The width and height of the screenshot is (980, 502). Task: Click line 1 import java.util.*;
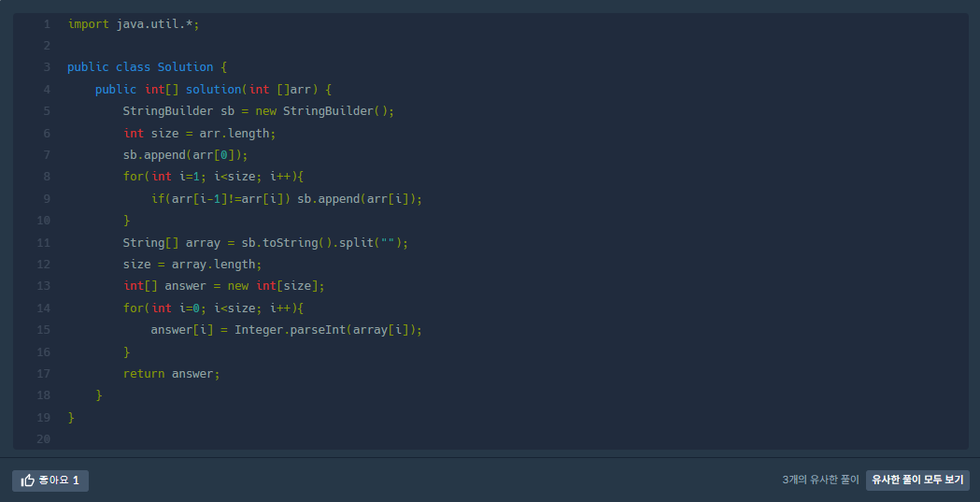(133, 23)
